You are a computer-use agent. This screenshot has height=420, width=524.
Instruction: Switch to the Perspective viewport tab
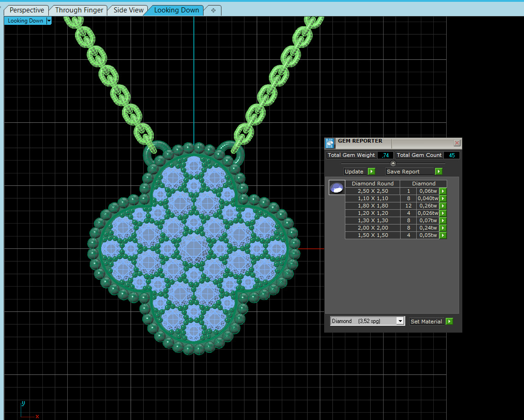point(26,10)
